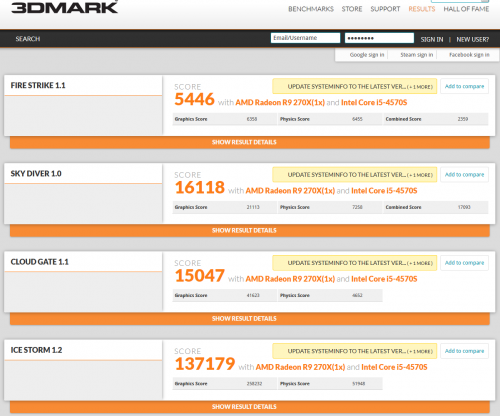
Task: Click Intel Core i5-4570S link in Sky Diver
Action: [x=384, y=191]
